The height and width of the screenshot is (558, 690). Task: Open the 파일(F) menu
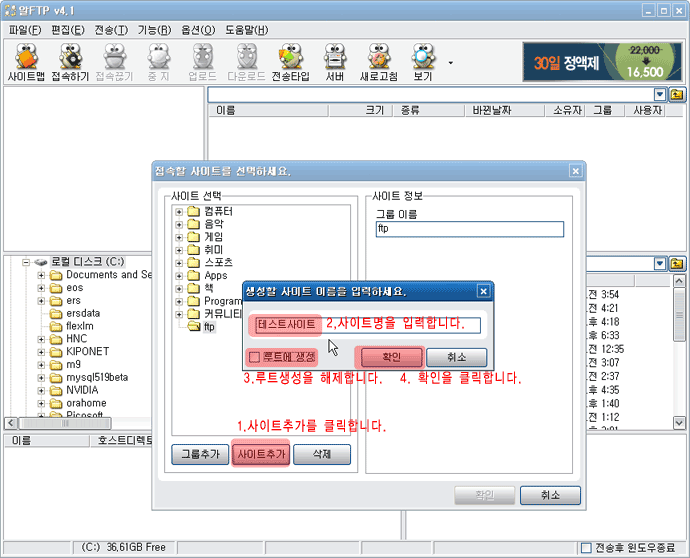(25, 30)
